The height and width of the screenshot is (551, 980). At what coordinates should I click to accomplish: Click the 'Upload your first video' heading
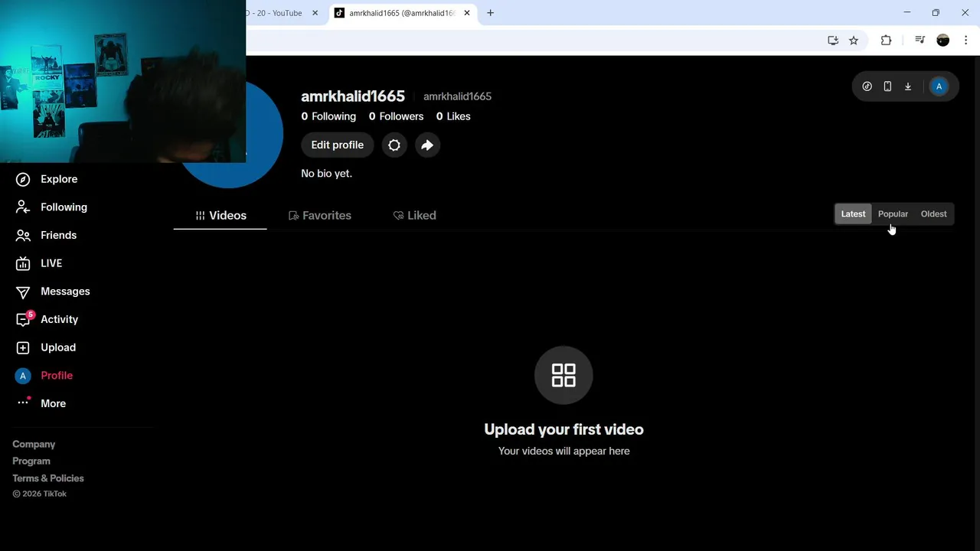point(563,429)
